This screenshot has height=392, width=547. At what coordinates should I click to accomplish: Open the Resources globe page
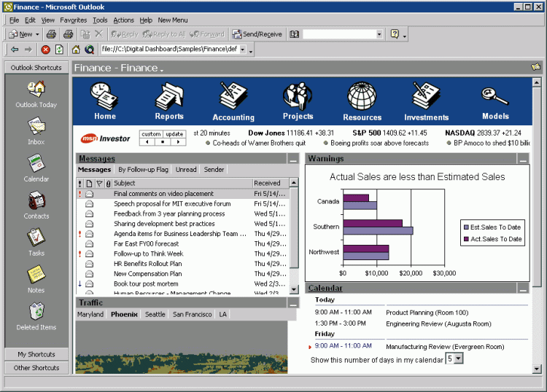(362, 102)
